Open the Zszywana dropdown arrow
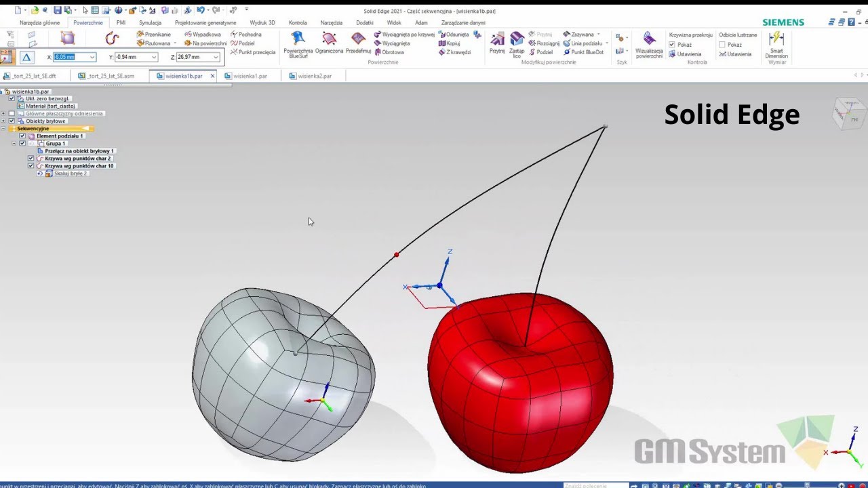Image resolution: width=868 pixels, height=488 pixels. (599, 34)
